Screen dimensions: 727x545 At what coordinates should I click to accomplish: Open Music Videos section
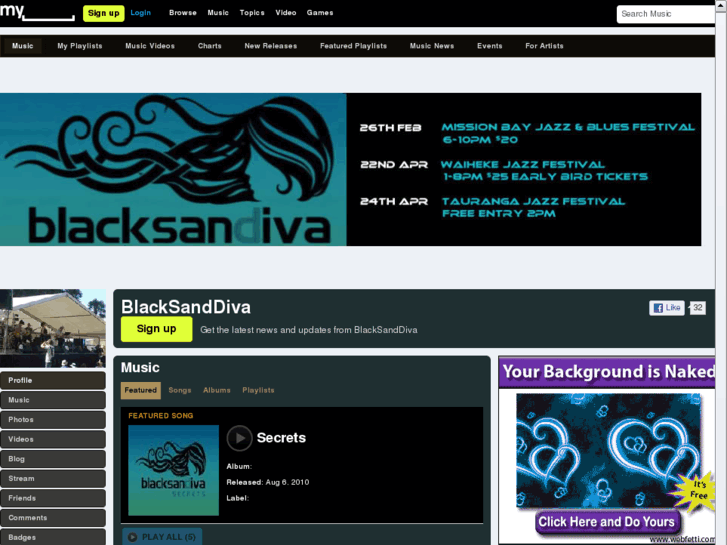point(150,46)
